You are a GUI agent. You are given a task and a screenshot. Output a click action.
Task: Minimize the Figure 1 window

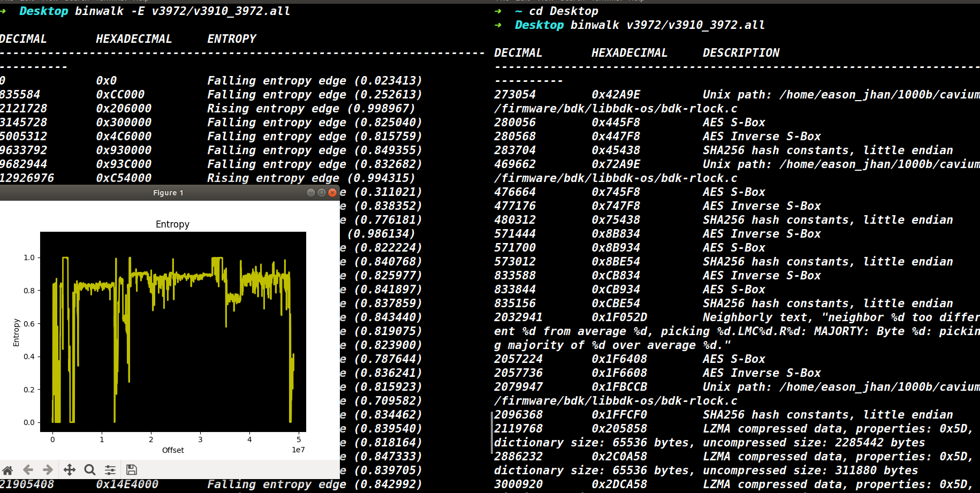311,193
